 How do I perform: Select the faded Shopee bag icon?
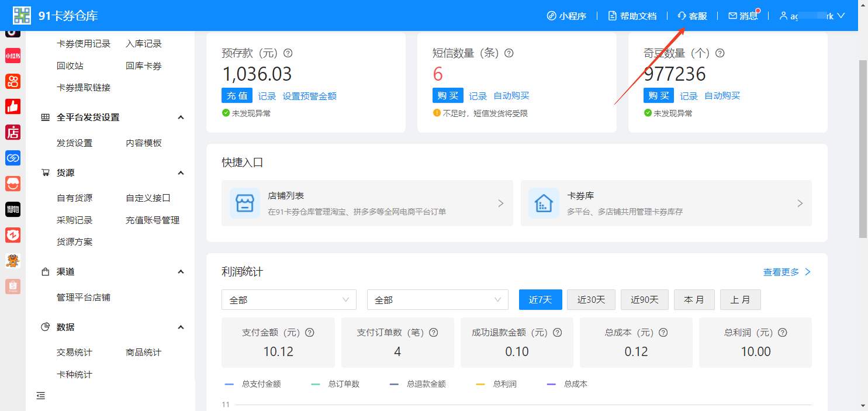pos(13,286)
